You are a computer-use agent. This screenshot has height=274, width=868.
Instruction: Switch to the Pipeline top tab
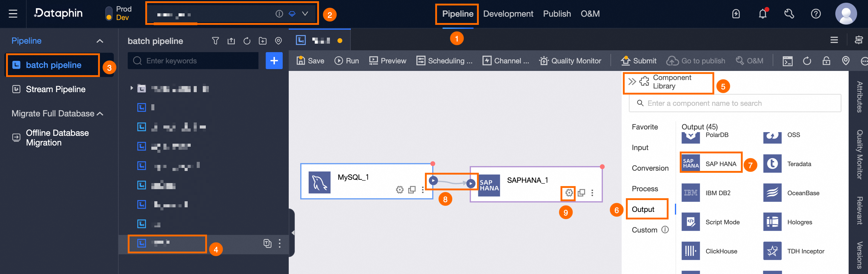[x=458, y=14]
